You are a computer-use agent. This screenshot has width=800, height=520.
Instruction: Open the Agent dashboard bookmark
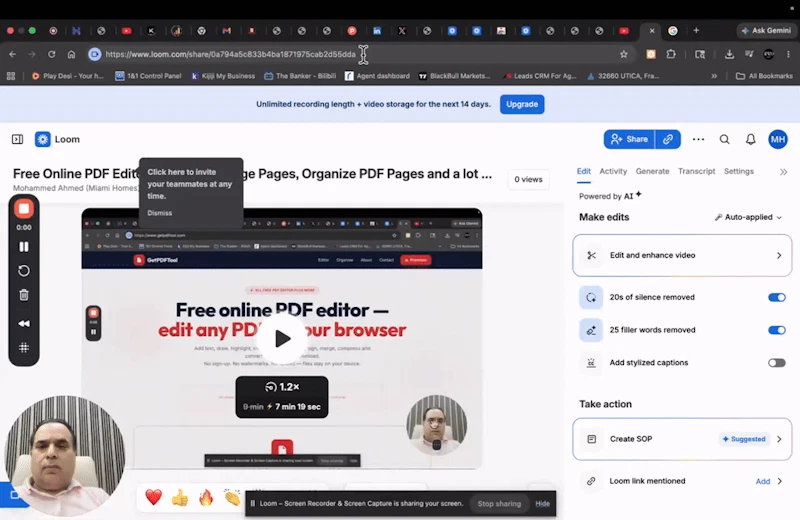click(377, 76)
